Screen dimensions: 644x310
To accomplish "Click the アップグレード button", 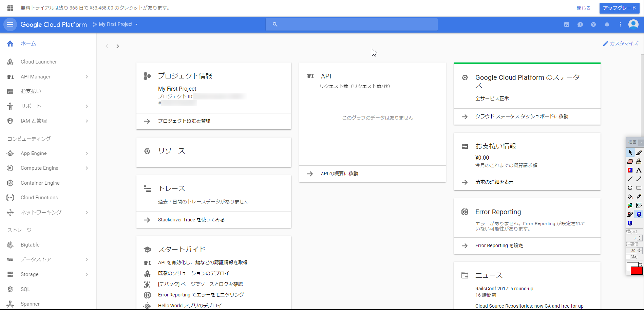I will coord(619,8).
